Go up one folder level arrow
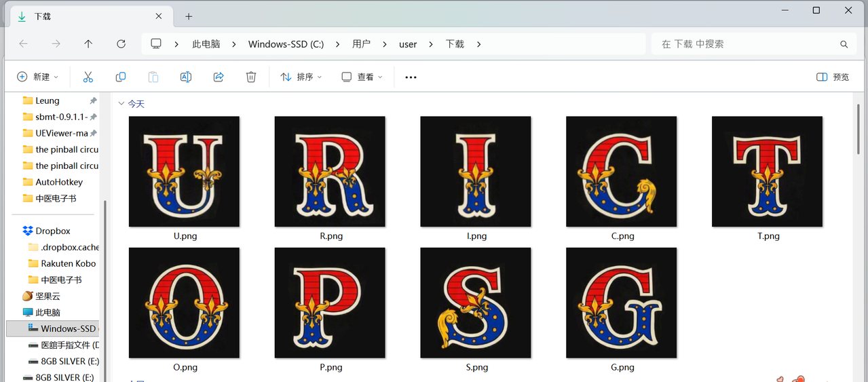 [x=88, y=44]
